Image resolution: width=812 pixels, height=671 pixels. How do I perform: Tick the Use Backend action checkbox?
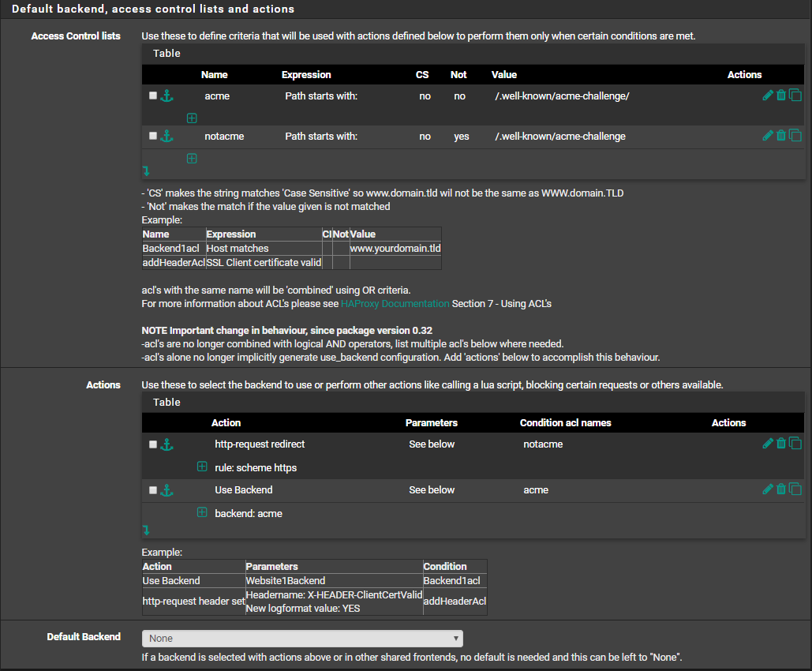(153, 490)
